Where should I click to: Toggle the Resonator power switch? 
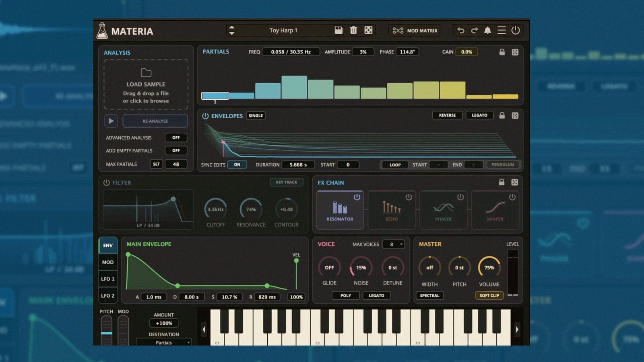pos(357,197)
